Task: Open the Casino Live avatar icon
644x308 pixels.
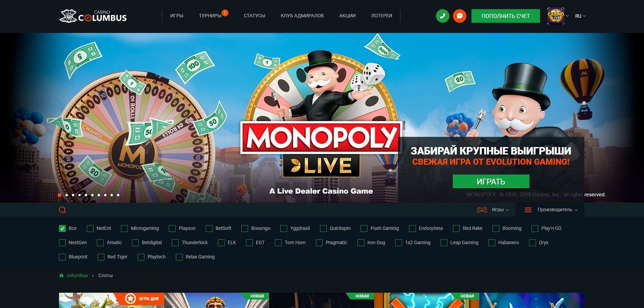Action: (x=555, y=16)
